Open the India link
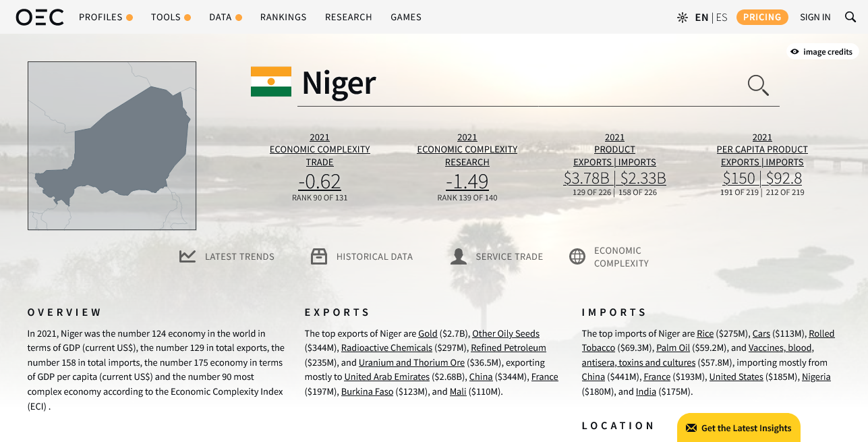The image size is (868, 442). (646, 391)
